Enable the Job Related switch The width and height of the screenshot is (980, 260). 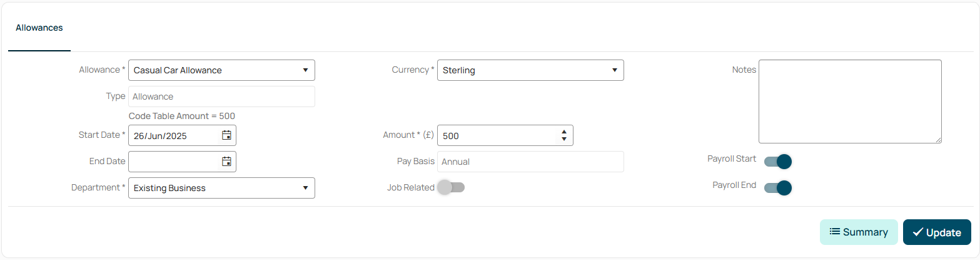click(x=451, y=187)
